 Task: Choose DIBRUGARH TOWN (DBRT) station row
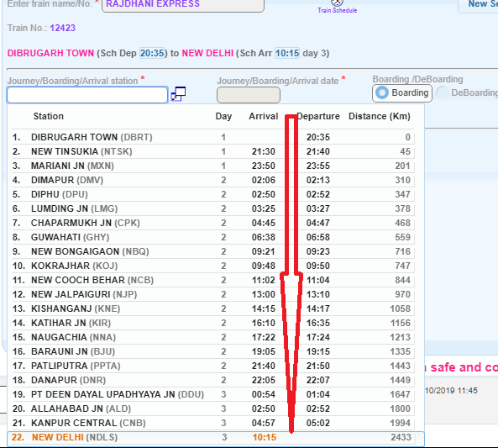pos(213,137)
